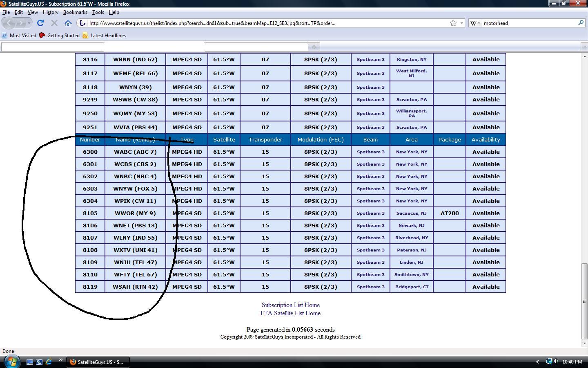Click Secaucus, NJ area link

click(x=412, y=213)
